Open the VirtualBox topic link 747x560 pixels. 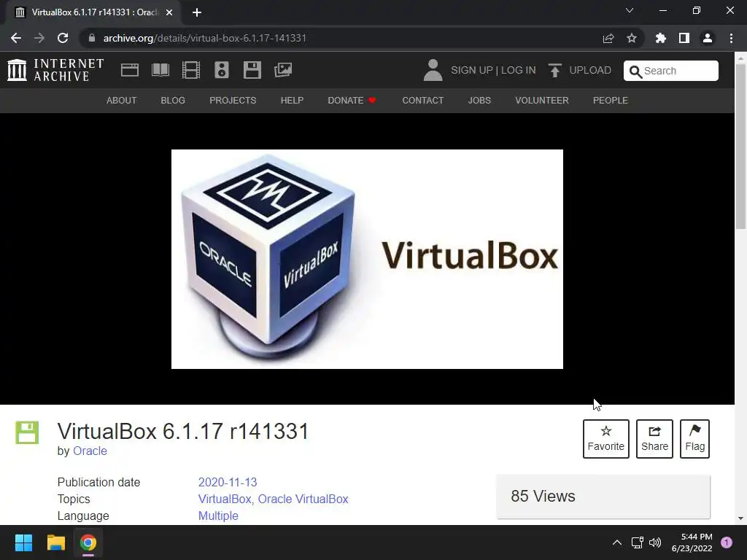pos(225,499)
